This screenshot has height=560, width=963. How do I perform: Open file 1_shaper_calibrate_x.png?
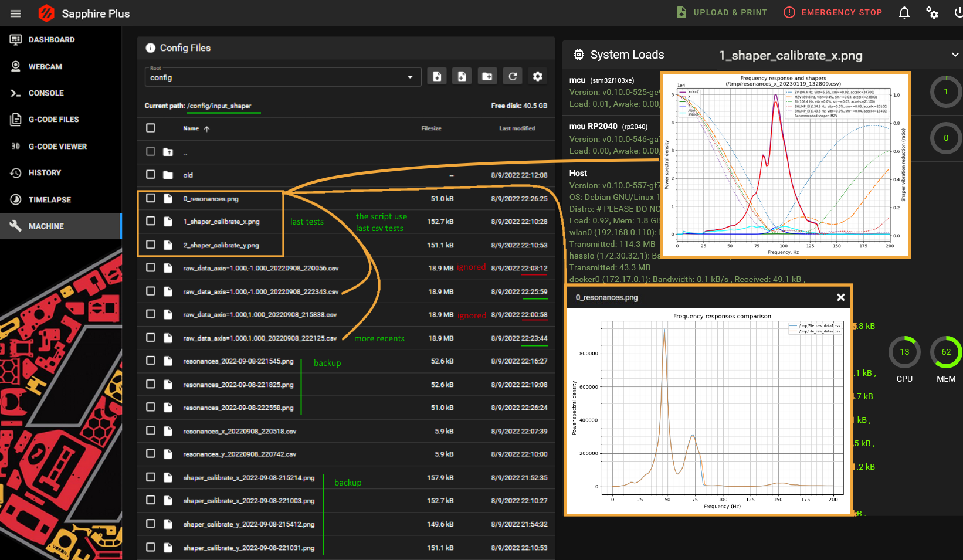(221, 222)
